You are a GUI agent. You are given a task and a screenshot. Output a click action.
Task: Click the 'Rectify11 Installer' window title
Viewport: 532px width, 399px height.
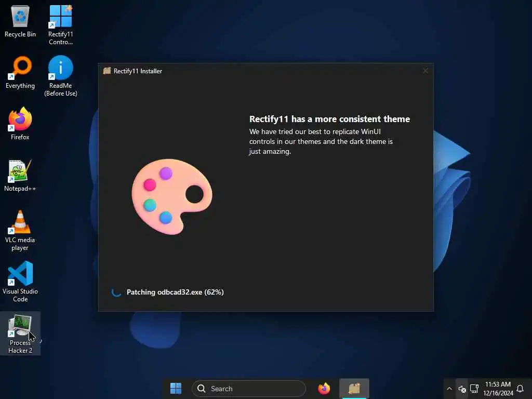tap(138, 71)
